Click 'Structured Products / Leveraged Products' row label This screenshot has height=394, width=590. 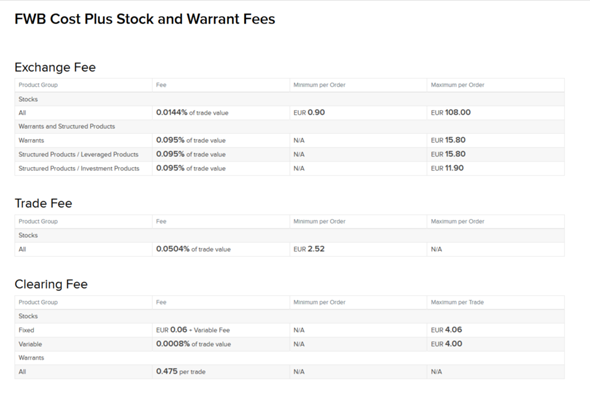point(79,154)
